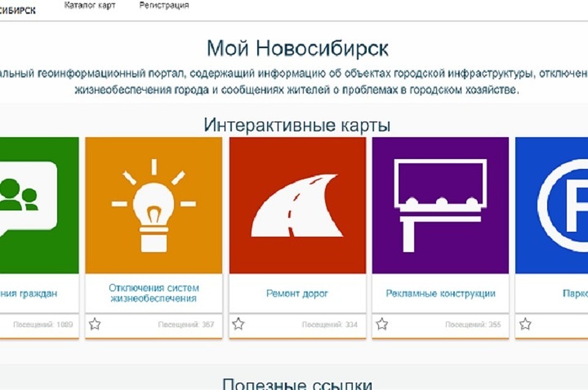Viewport: 588px width, 390px height.
Task: Open the Рекламные конструкции link
Action: (440, 293)
